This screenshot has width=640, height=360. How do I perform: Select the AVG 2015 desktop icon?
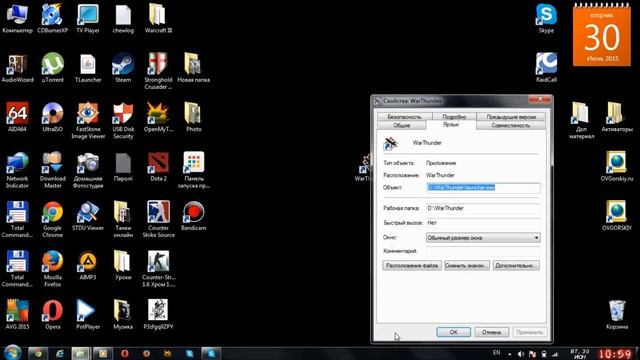click(x=17, y=315)
